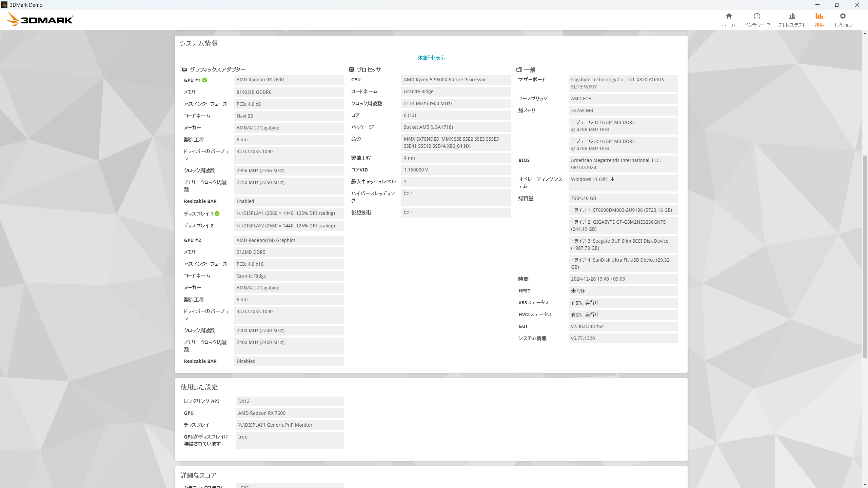Select レンダリング API DX12 value
Viewport: 868px width, 488px height.
(x=290, y=401)
